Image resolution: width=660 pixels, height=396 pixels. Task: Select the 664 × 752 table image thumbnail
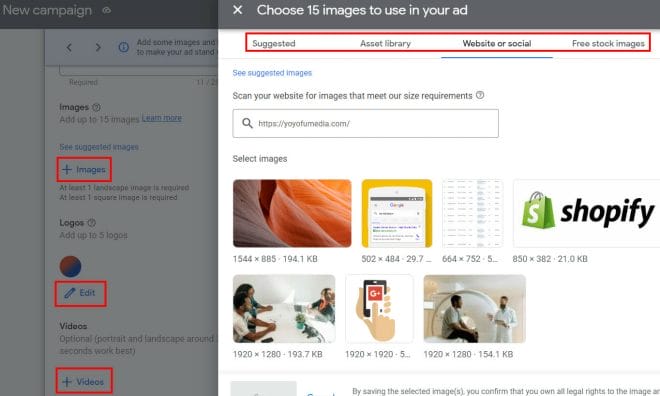472,213
